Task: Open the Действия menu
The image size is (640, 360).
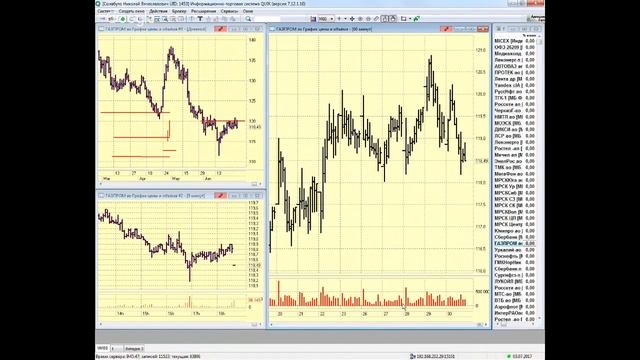Action: [158, 11]
